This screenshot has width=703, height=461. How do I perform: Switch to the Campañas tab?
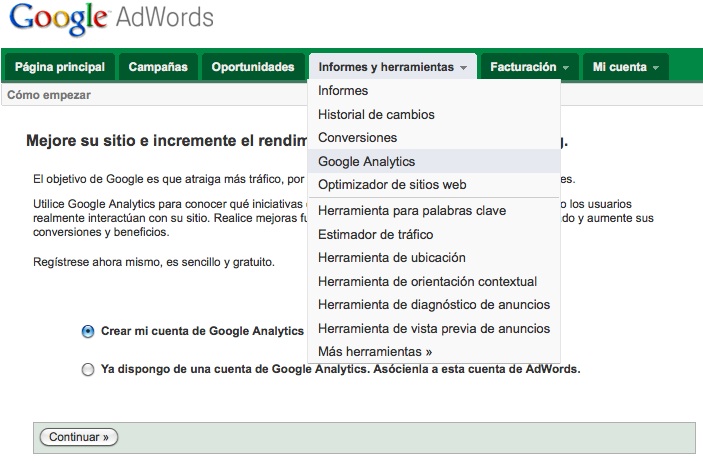[x=158, y=67]
